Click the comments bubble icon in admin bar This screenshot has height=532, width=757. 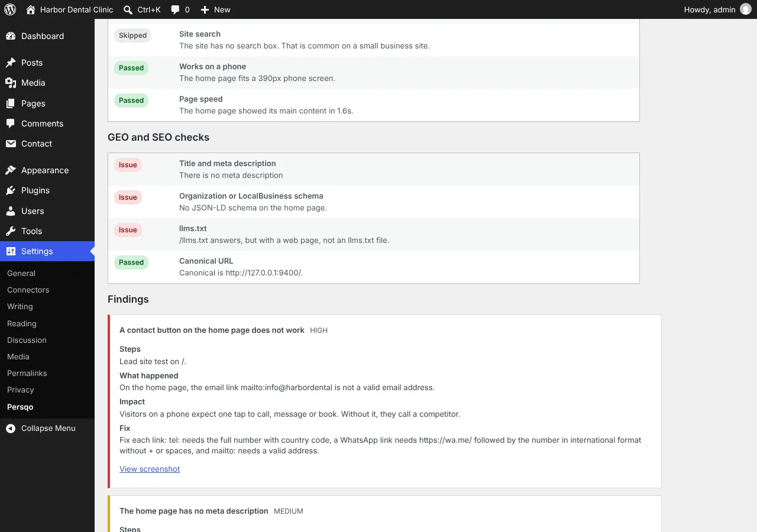click(175, 9)
